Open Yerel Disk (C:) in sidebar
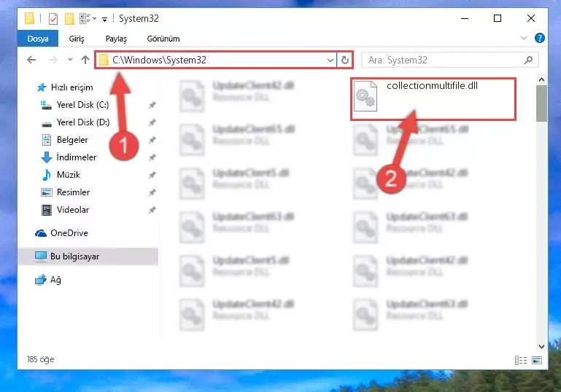The height and width of the screenshot is (392, 561). 75,105
